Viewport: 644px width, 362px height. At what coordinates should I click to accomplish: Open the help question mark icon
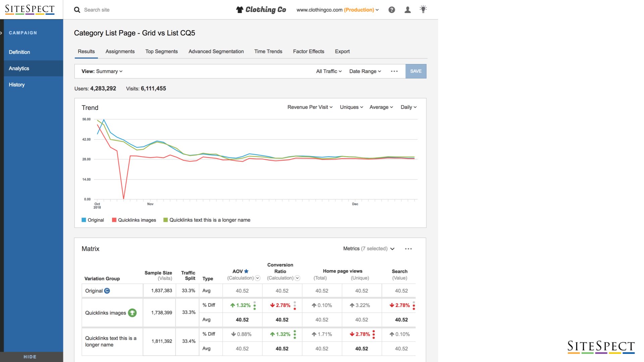pos(392,10)
